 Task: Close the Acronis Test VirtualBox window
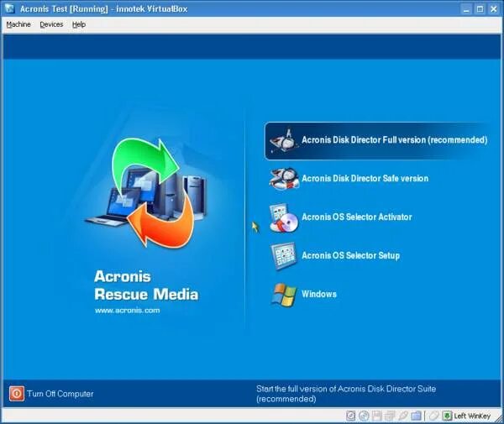(x=494, y=9)
